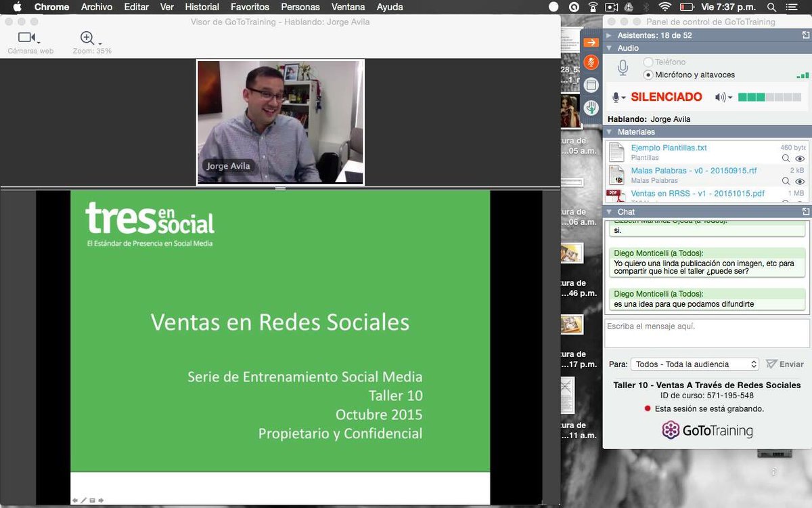Screen dimensions: 812x508
Task: Click the SILENCIADO mute status
Action: (x=667, y=97)
